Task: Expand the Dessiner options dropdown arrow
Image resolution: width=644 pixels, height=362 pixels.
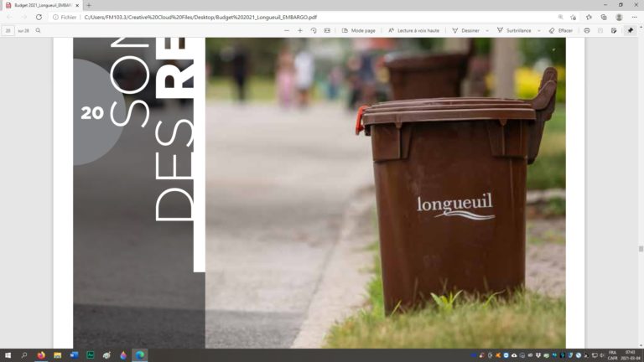Action: point(487,30)
